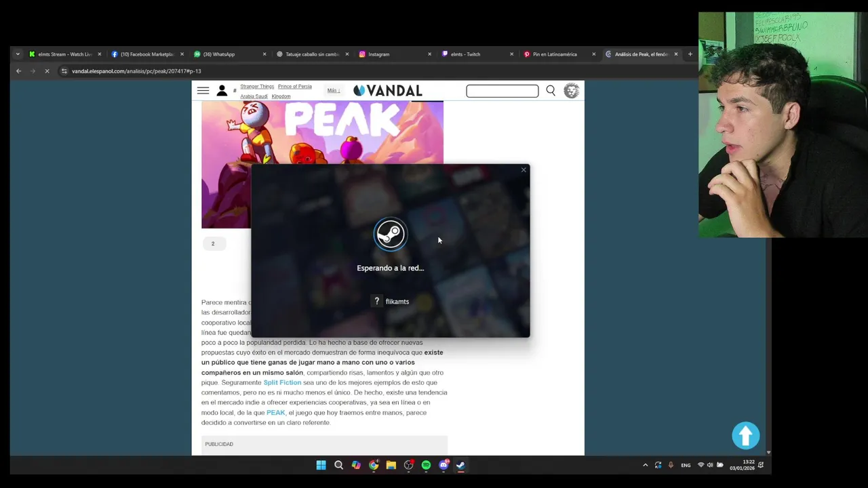868x488 pixels.
Task: Expand the Chrome tab search dropdown
Action: pos(18,54)
